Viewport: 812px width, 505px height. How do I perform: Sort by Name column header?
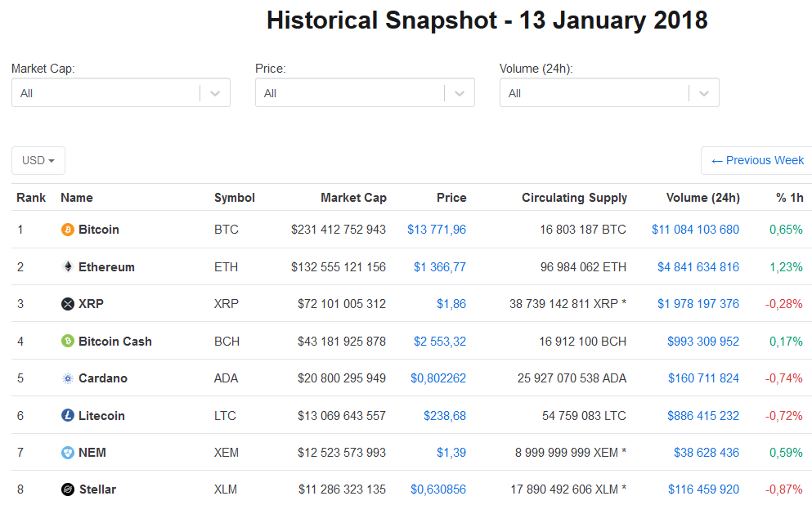(x=77, y=198)
